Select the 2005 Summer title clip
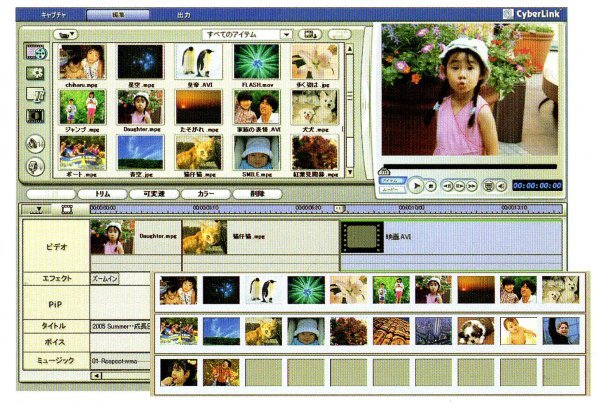Screen dimensions: 600x405 tap(121, 327)
